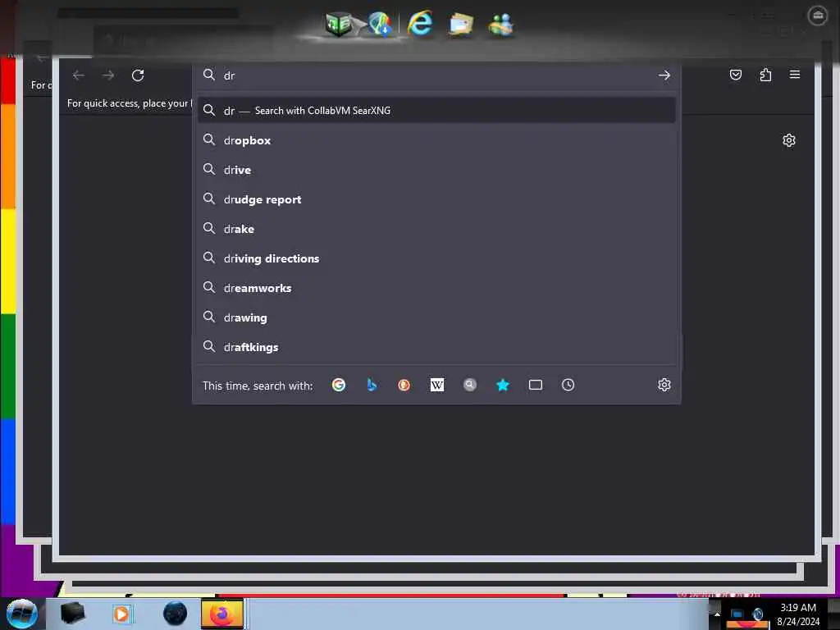
Task: Select the 'draftkings' suggestion
Action: [x=436, y=347]
